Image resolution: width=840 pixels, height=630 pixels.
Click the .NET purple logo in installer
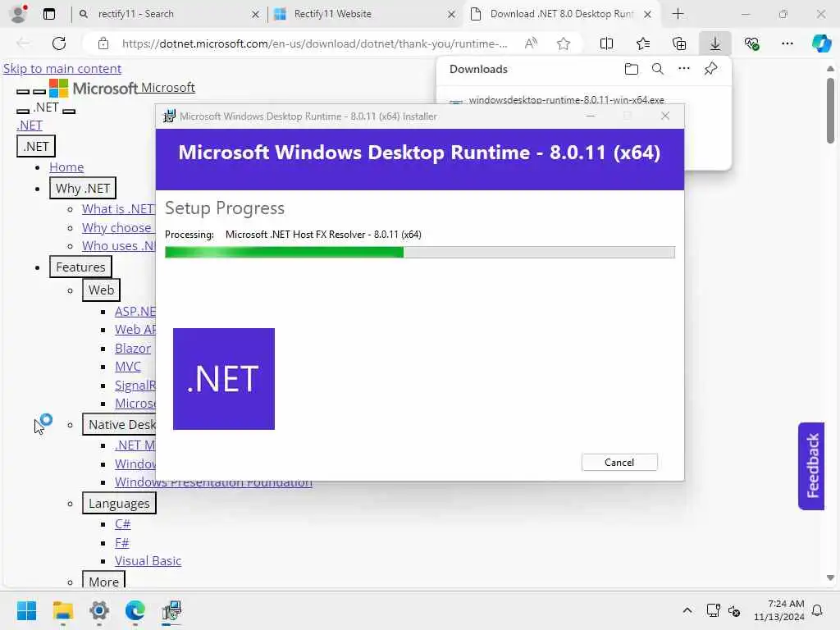[224, 379]
